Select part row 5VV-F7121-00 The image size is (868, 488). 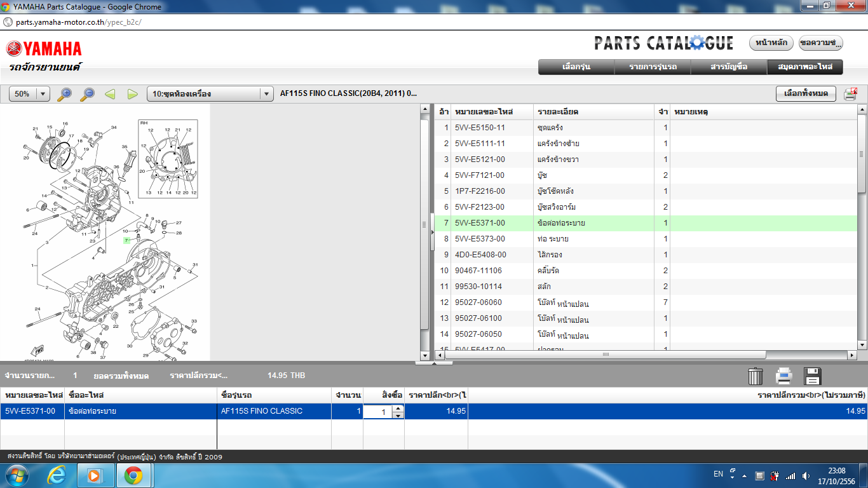(646, 175)
